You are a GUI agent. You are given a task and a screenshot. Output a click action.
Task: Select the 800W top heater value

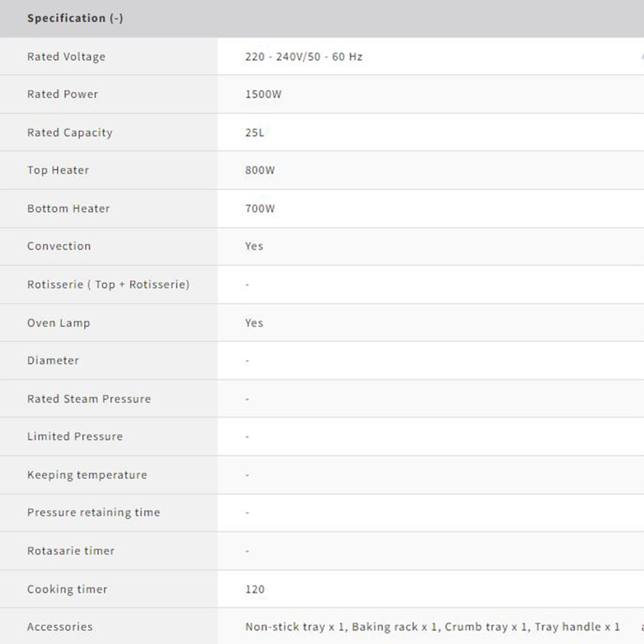[x=260, y=170]
